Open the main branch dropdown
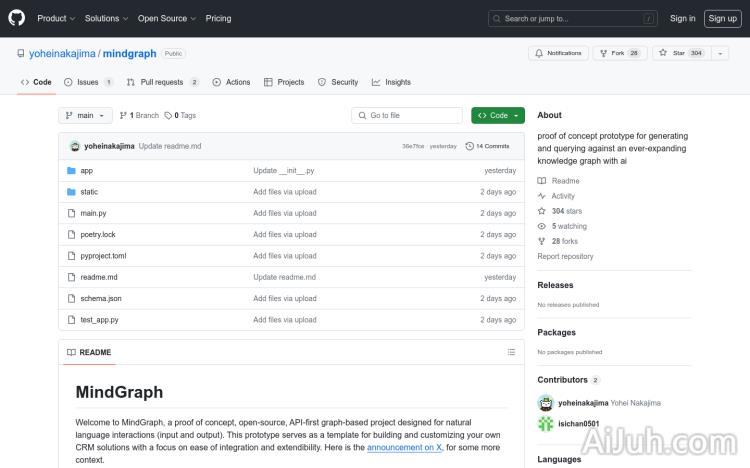The image size is (750, 468). pyautogui.click(x=86, y=116)
